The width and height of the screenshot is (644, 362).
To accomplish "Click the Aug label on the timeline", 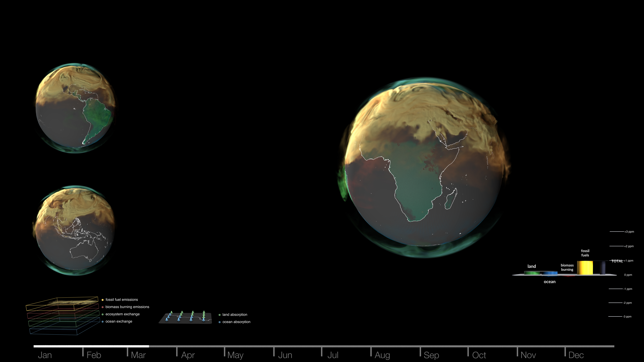I will (x=382, y=355).
